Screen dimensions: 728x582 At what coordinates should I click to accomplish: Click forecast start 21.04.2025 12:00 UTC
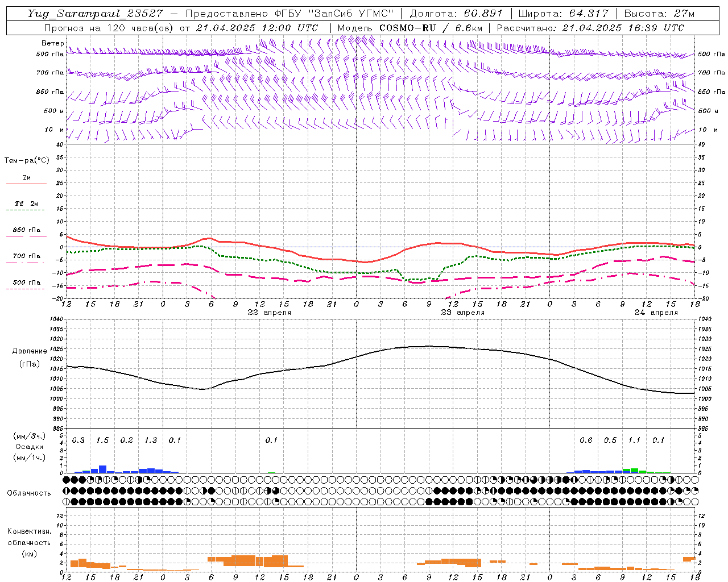[257, 28]
